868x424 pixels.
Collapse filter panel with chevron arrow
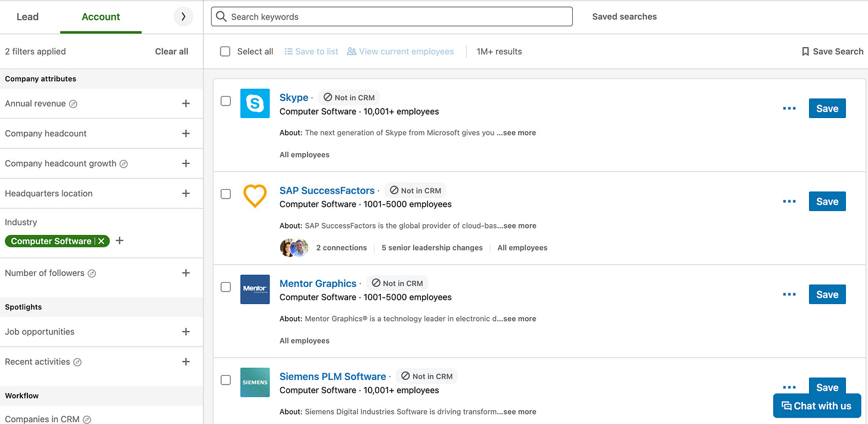coord(184,17)
